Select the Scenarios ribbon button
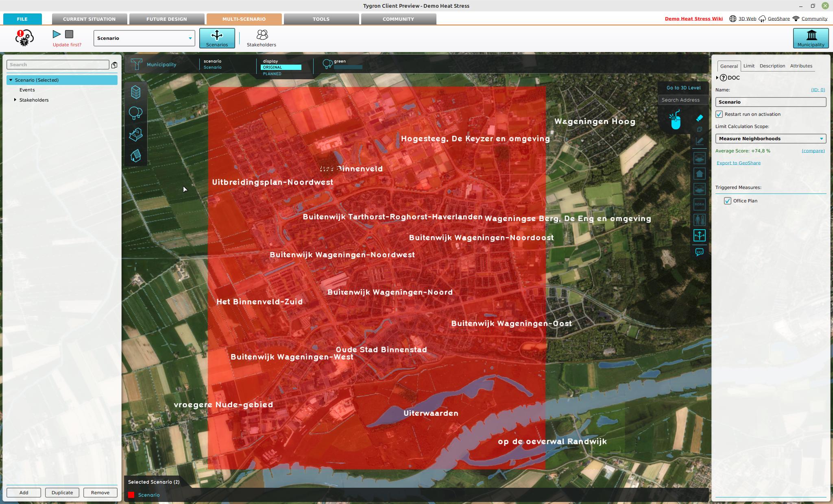Screen dimensions: 833x504 (217, 38)
